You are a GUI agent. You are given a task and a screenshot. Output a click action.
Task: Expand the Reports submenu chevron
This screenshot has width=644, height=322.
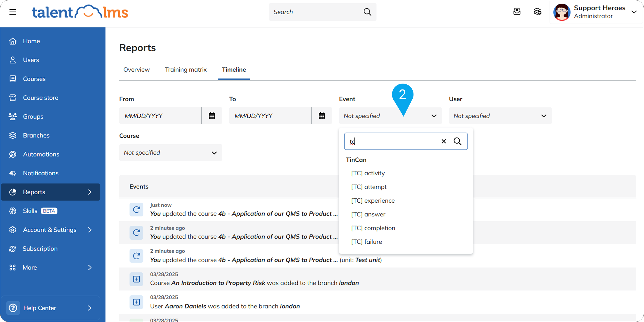pyautogui.click(x=90, y=192)
